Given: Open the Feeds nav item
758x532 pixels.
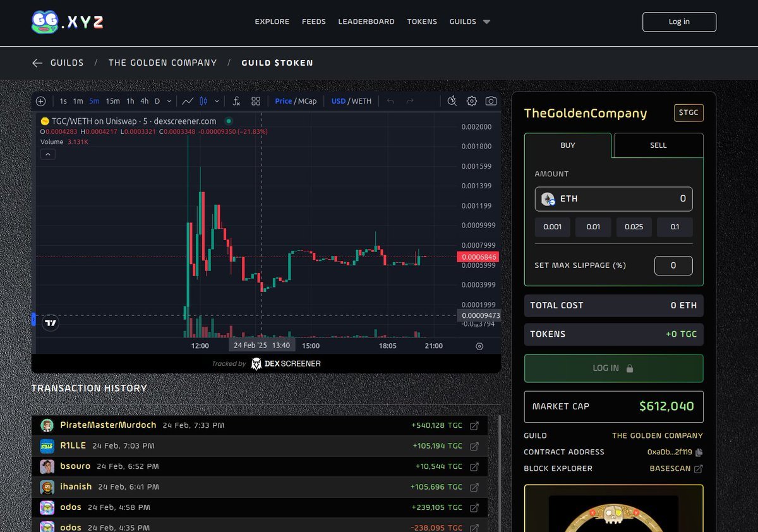Looking at the screenshot, I should pos(314,21).
